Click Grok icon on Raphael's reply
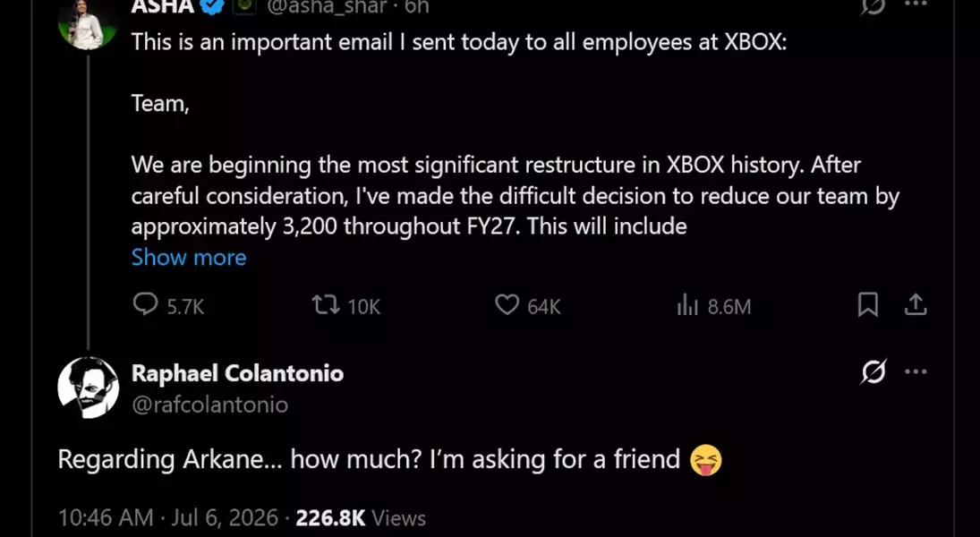980x537 pixels. click(x=873, y=372)
